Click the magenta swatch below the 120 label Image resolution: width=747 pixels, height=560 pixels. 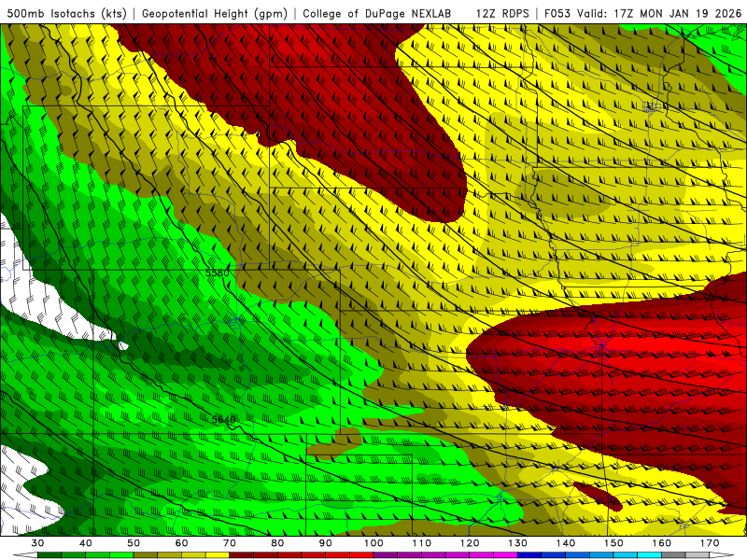tap(458, 555)
